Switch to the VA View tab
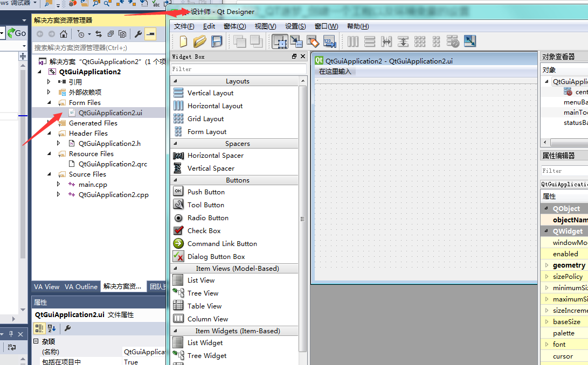This screenshot has width=588, height=365. click(47, 287)
